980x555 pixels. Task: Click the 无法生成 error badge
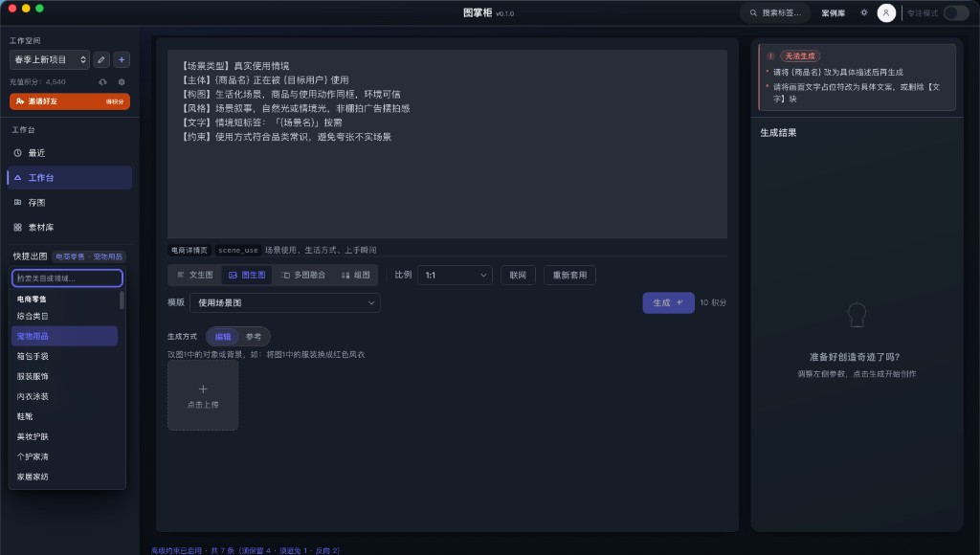coord(800,55)
